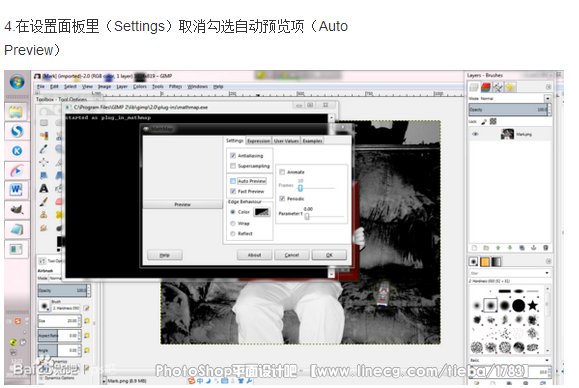Open the Kugou blue K taskbar icon
The height and width of the screenshot is (388, 579).
point(17,151)
